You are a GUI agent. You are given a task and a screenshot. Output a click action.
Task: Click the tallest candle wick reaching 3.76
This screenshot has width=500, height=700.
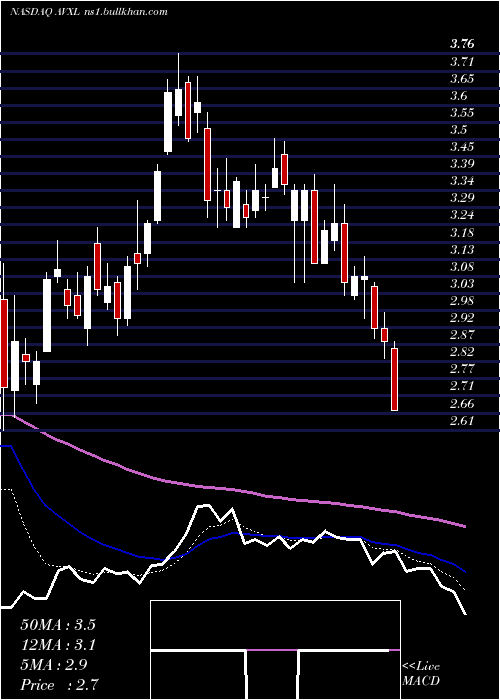[178, 89]
